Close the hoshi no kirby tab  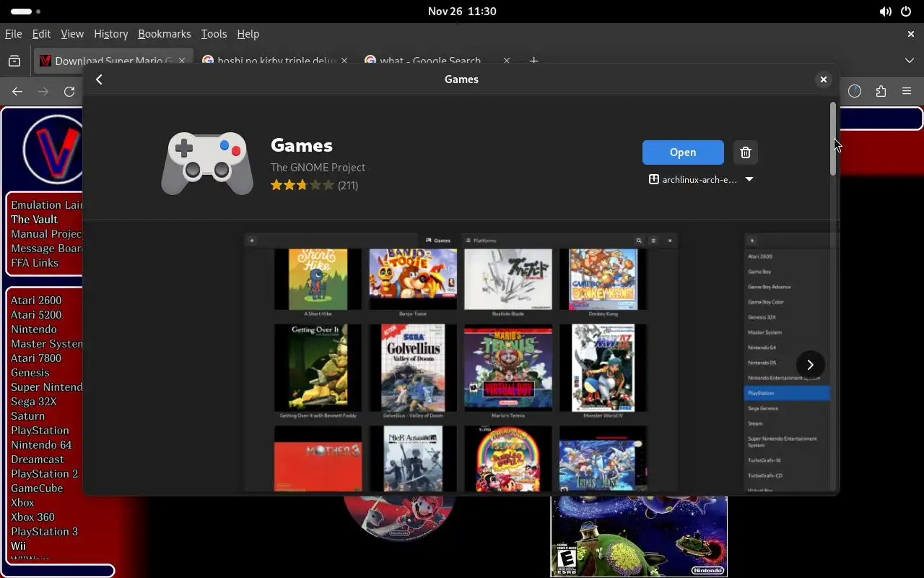tap(344, 61)
